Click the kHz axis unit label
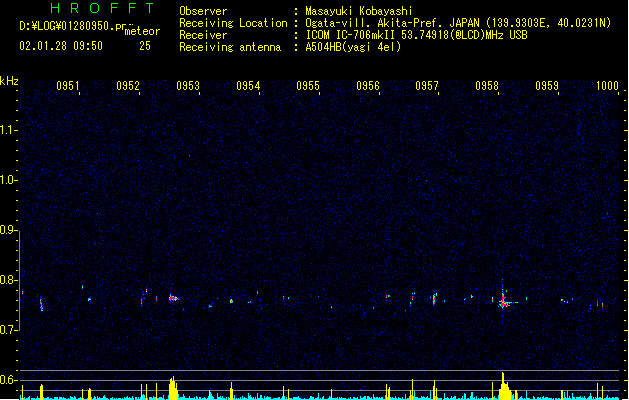 (9, 81)
